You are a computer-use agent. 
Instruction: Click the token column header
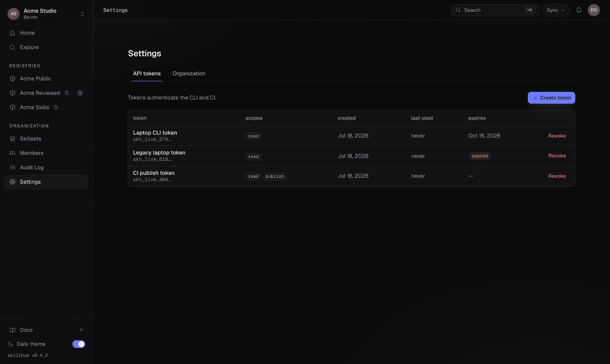140,118
